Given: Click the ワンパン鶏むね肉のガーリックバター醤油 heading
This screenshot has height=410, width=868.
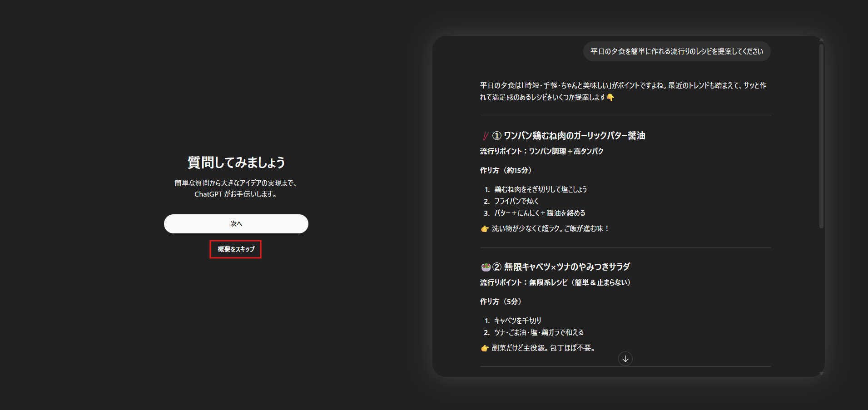Looking at the screenshot, I should [x=574, y=136].
